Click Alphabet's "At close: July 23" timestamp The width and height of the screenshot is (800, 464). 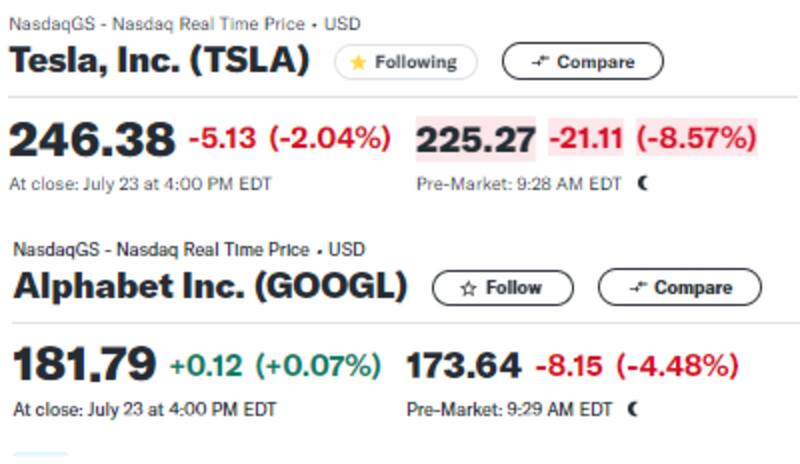[145, 409]
